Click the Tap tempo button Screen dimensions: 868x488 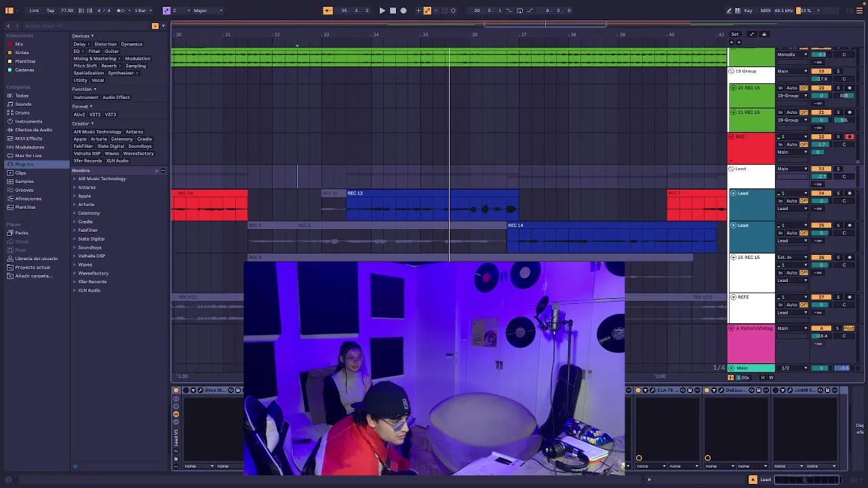coord(50,10)
